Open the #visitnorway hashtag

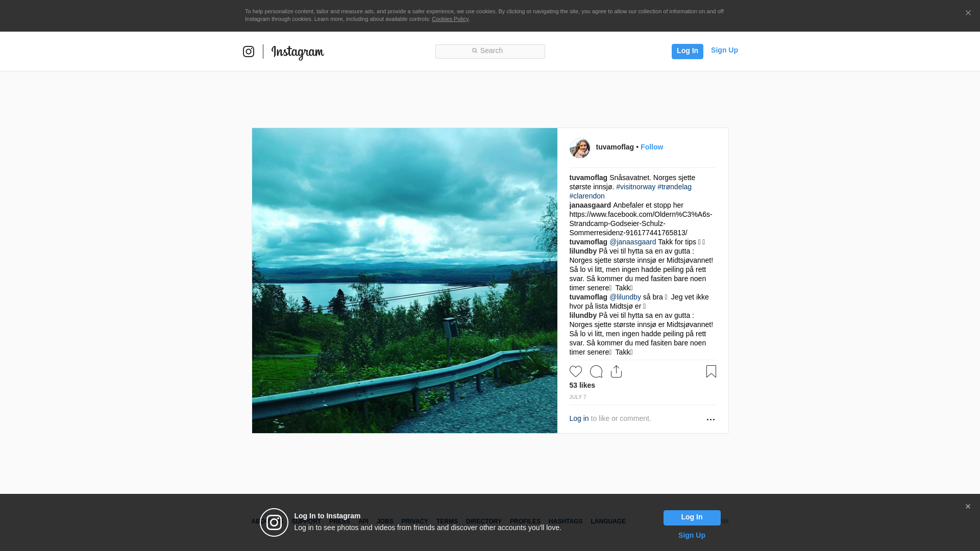pos(635,187)
